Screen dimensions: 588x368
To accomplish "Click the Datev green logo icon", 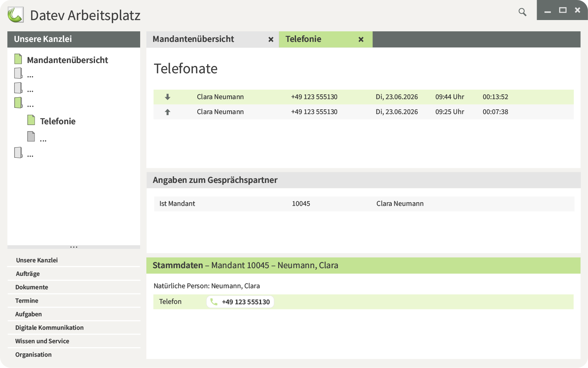I will [x=16, y=15].
